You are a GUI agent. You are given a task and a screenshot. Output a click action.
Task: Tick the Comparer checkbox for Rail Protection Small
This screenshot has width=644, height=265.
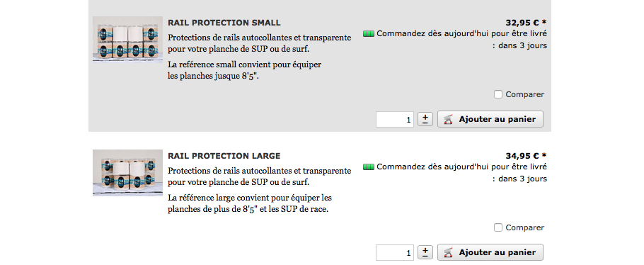click(498, 94)
